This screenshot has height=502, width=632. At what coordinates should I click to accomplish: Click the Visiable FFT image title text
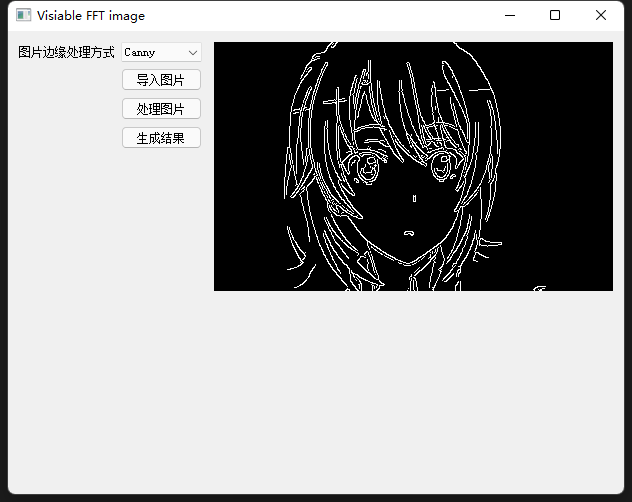(91, 16)
